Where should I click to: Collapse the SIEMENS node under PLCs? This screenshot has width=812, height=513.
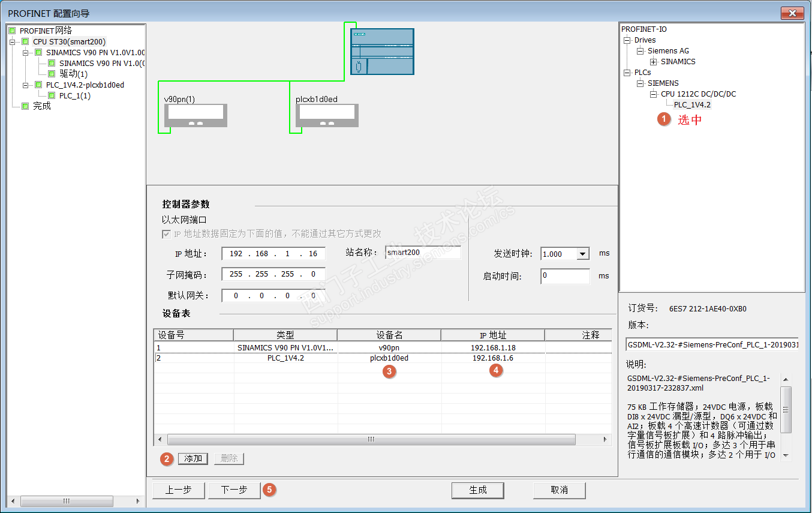pyautogui.click(x=640, y=83)
